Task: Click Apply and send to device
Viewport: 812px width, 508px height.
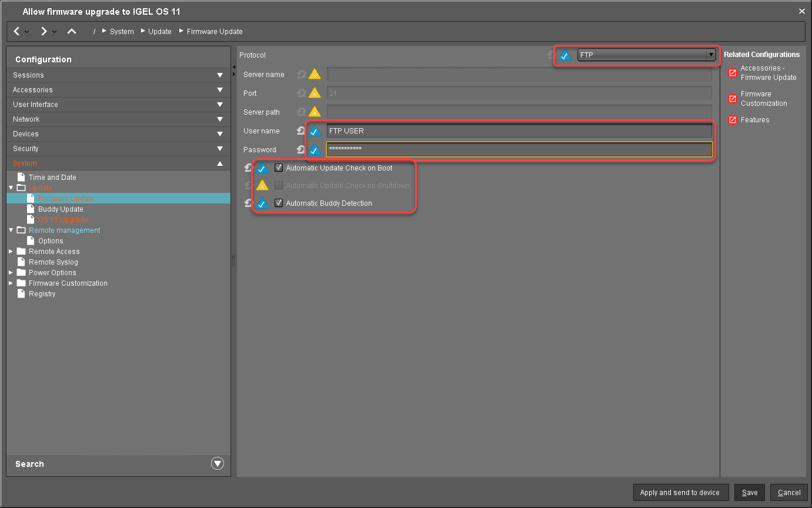Action: pos(680,493)
